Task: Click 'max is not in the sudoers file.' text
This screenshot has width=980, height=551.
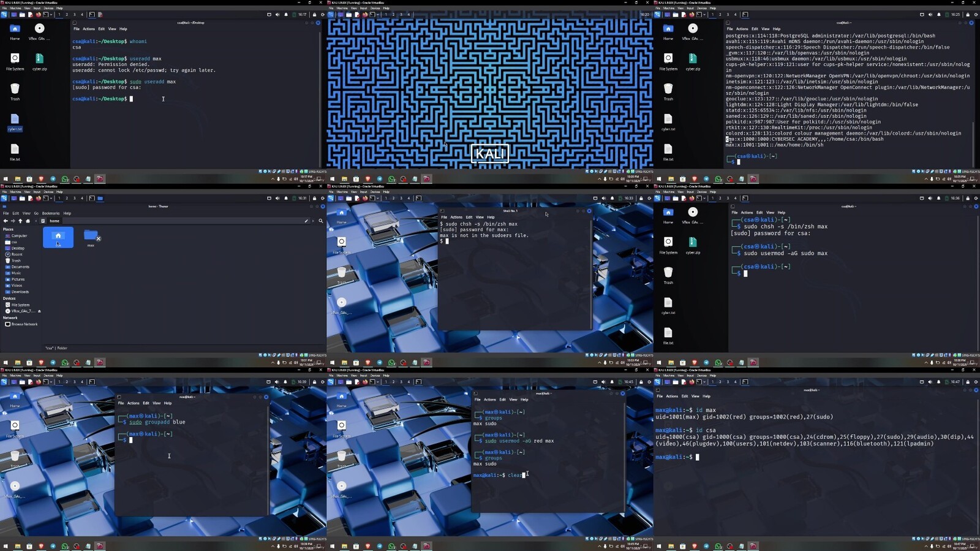Action: [484, 235]
